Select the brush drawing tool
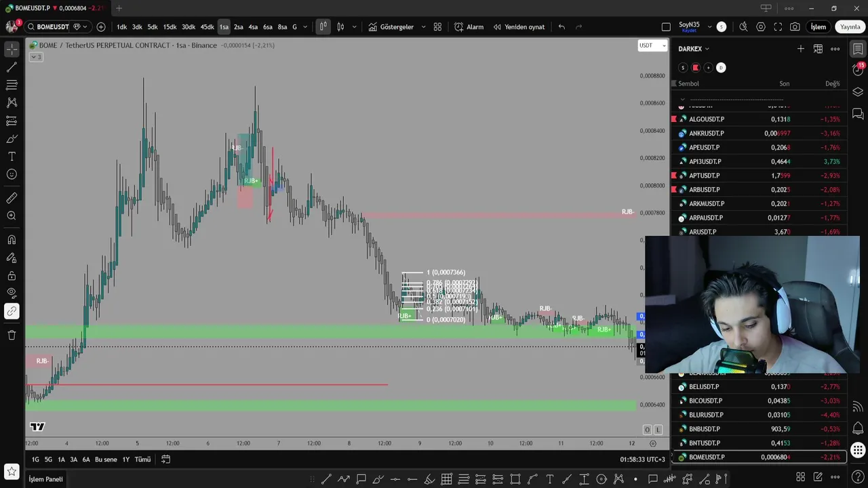 pos(12,138)
